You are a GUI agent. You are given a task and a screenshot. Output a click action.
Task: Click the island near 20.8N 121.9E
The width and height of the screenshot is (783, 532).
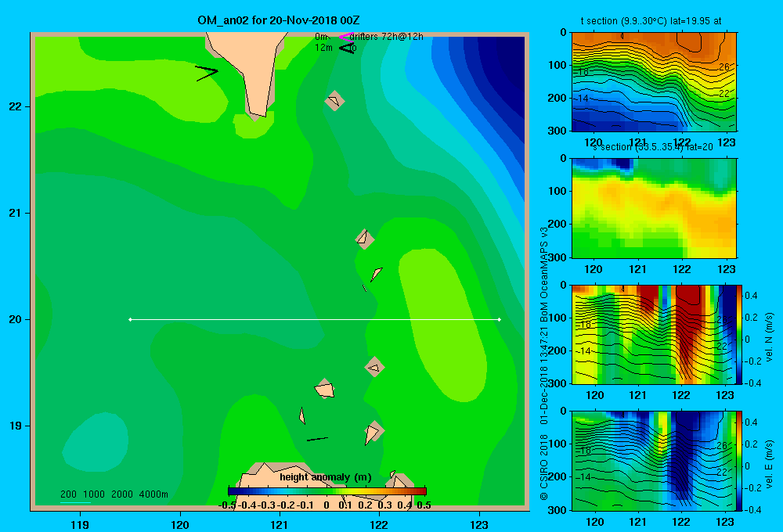365,239
